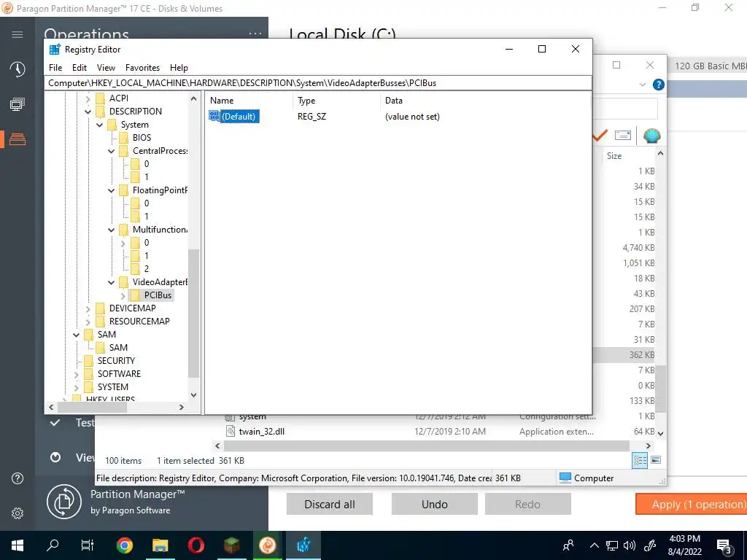This screenshot has width=747, height=560.
Task: Open the Help menu in Registry Editor
Action: pyautogui.click(x=179, y=68)
